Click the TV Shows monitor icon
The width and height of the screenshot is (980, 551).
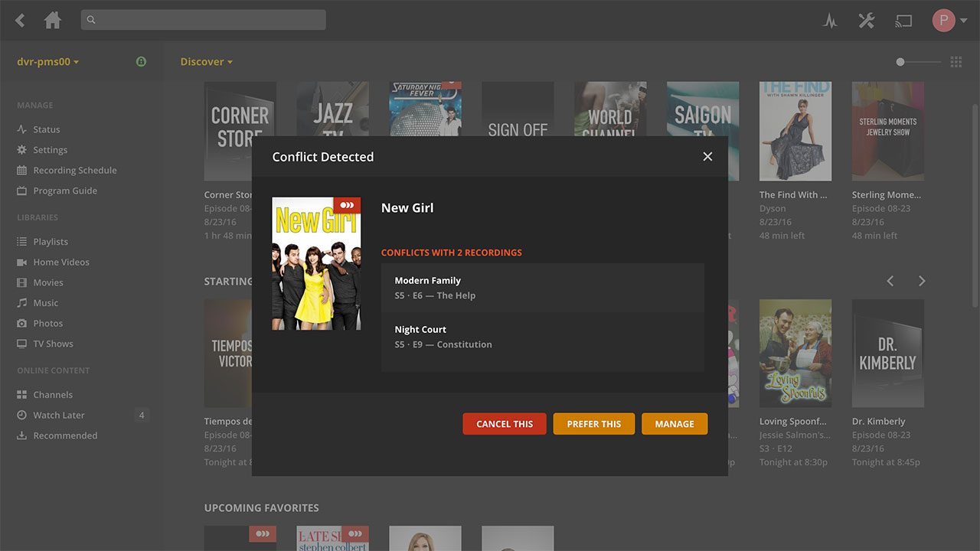(22, 344)
